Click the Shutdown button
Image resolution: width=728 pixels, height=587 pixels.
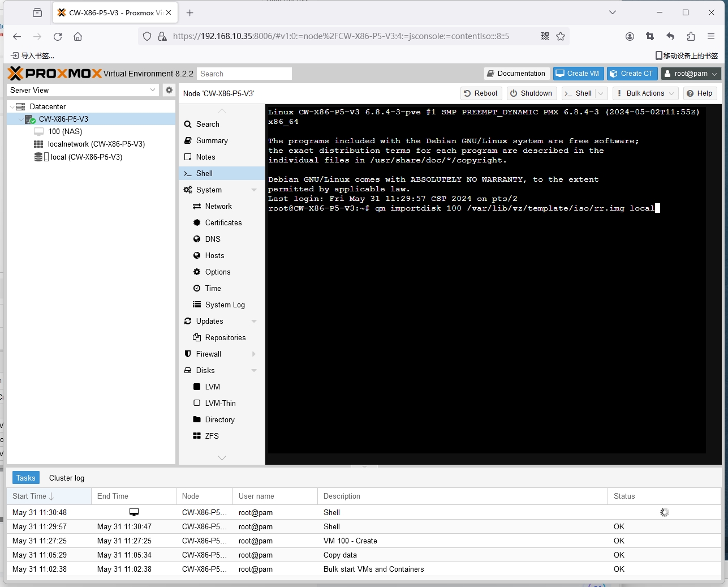tap(531, 93)
